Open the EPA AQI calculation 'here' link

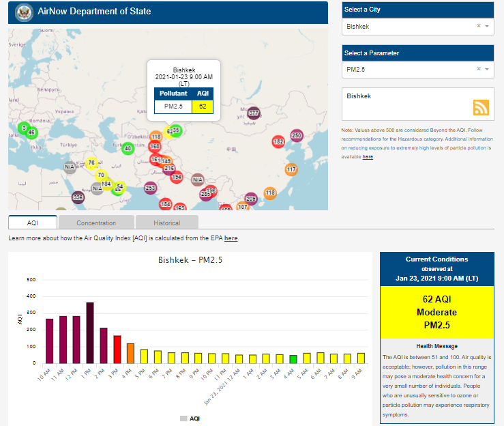point(231,238)
